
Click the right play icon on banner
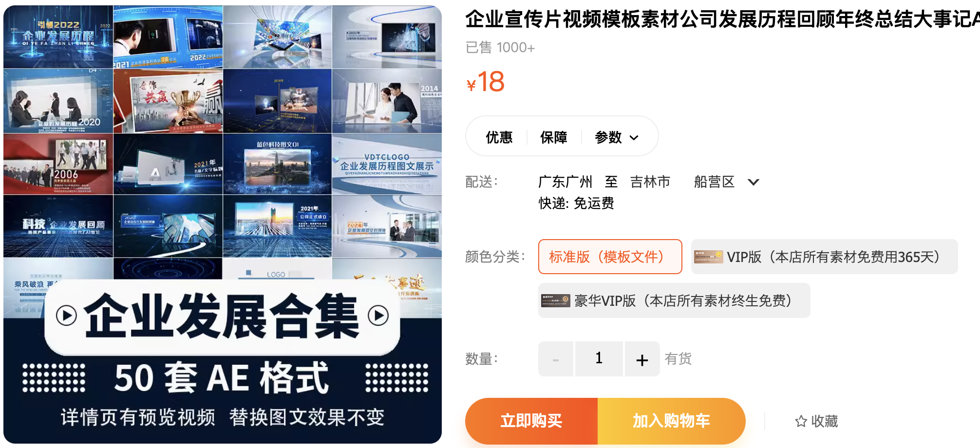pos(378,316)
